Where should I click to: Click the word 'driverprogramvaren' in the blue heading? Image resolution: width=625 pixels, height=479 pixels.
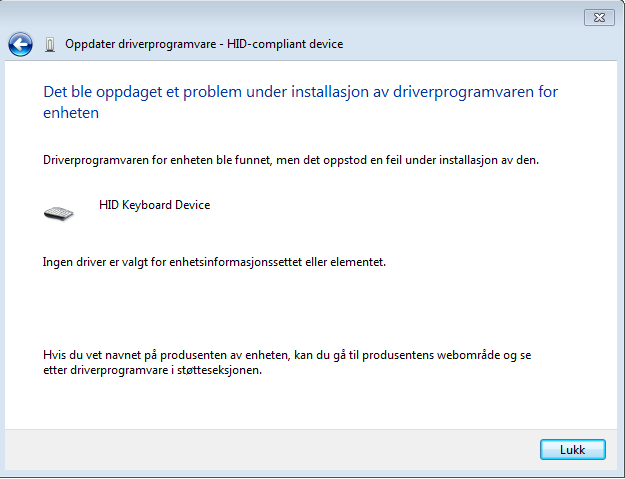click(464, 92)
